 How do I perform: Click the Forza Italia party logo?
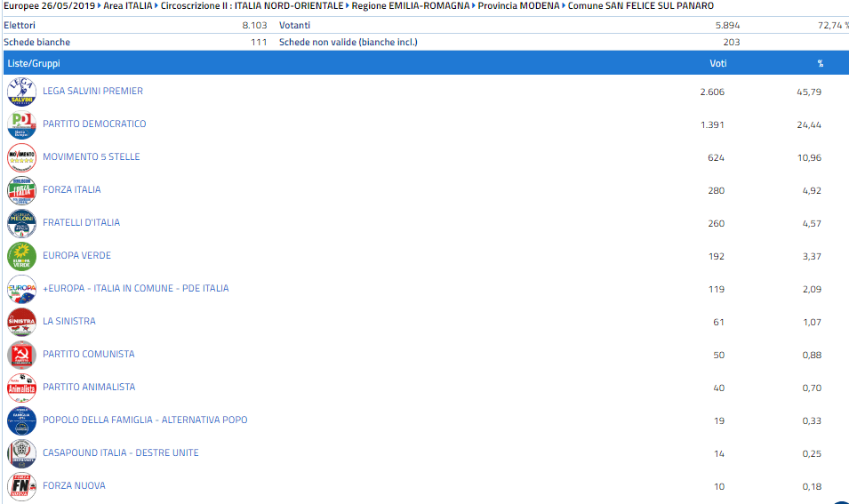(x=21, y=190)
